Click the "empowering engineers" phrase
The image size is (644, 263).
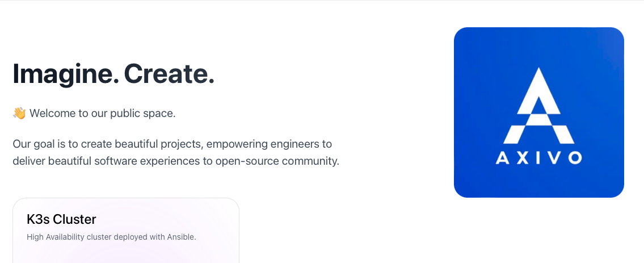pos(263,144)
